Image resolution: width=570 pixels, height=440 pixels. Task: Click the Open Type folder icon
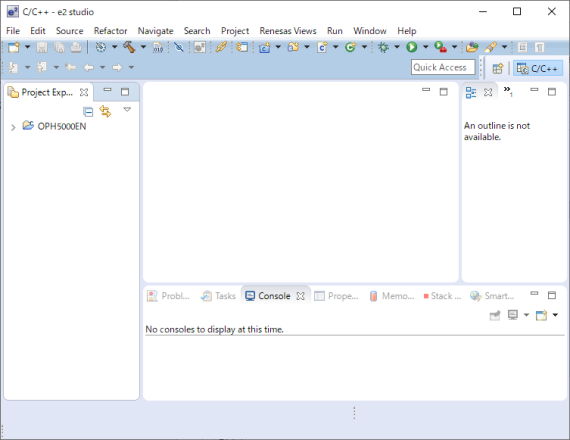tap(472, 47)
